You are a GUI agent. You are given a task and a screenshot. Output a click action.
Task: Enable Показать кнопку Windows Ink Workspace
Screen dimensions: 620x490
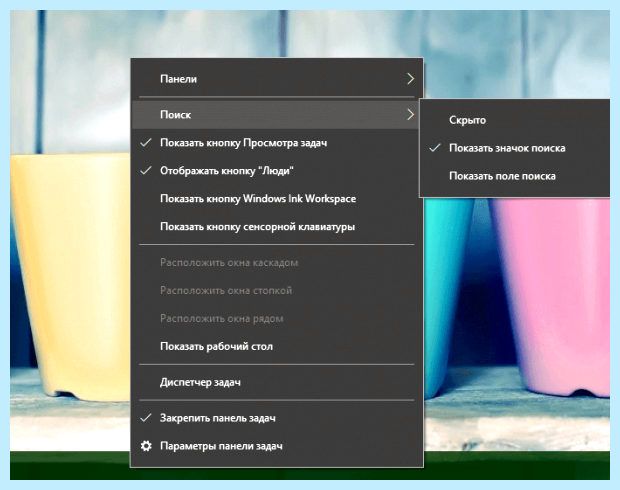277,199
